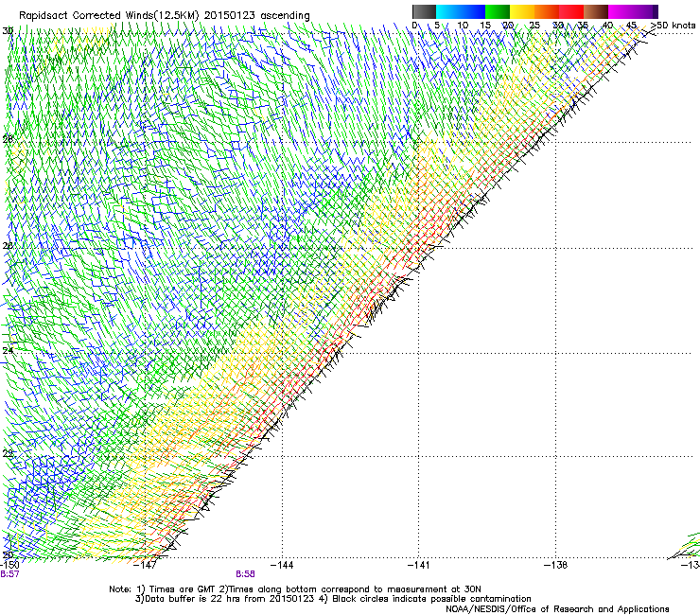Click the 'NOAA/NESDIS/Office of Research and Applications' credit
Viewport: 700px width, 615px height.
[557, 609]
